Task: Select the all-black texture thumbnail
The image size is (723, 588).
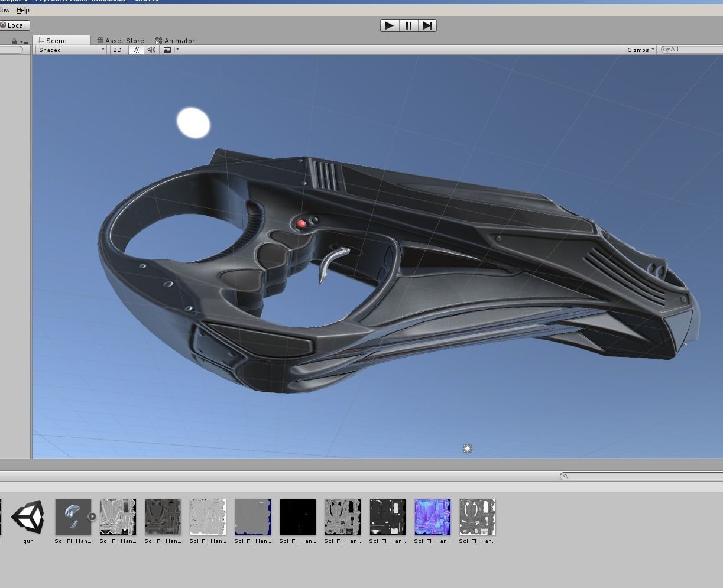Action: [x=297, y=517]
